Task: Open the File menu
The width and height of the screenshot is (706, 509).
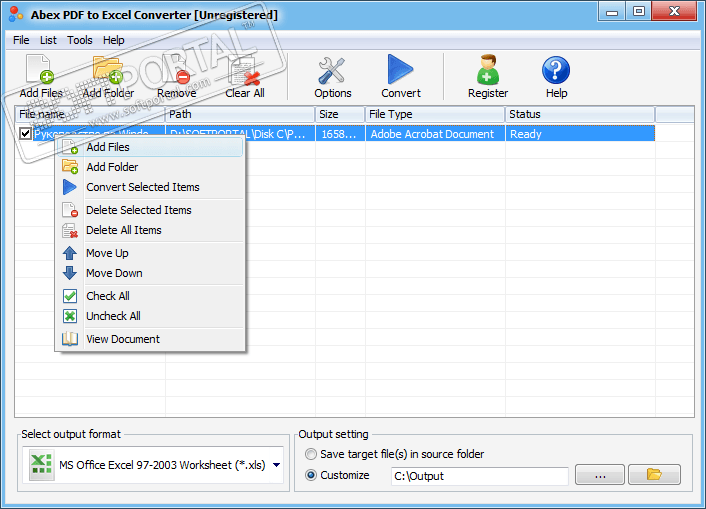Action: [21, 40]
